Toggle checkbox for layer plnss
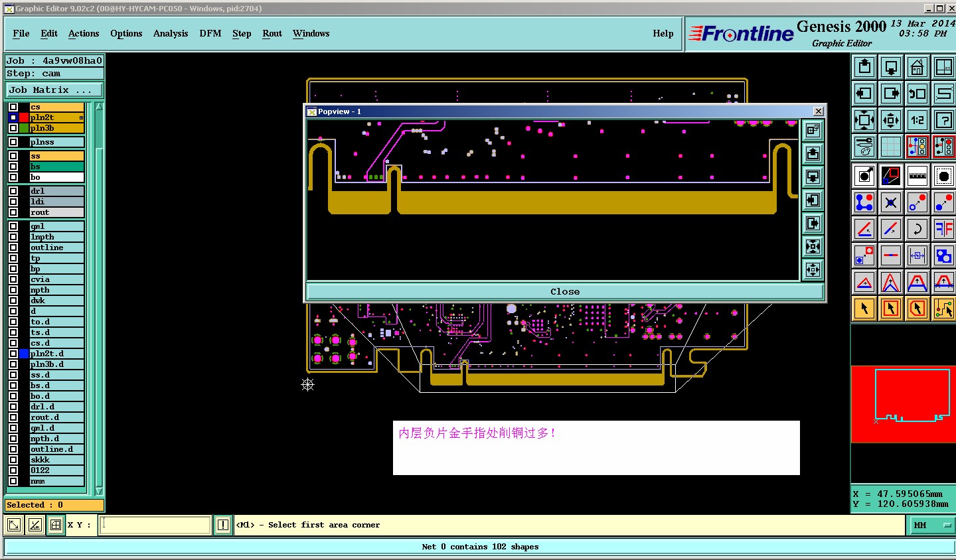956x560 pixels. (x=13, y=142)
